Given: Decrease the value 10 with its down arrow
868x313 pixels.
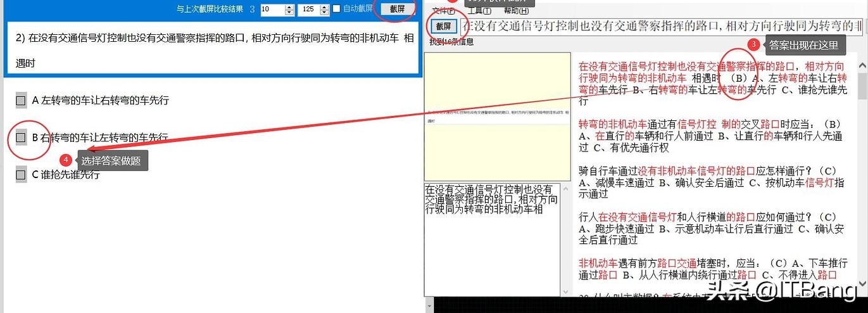Looking at the screenshot, I should tap(290, 13).
